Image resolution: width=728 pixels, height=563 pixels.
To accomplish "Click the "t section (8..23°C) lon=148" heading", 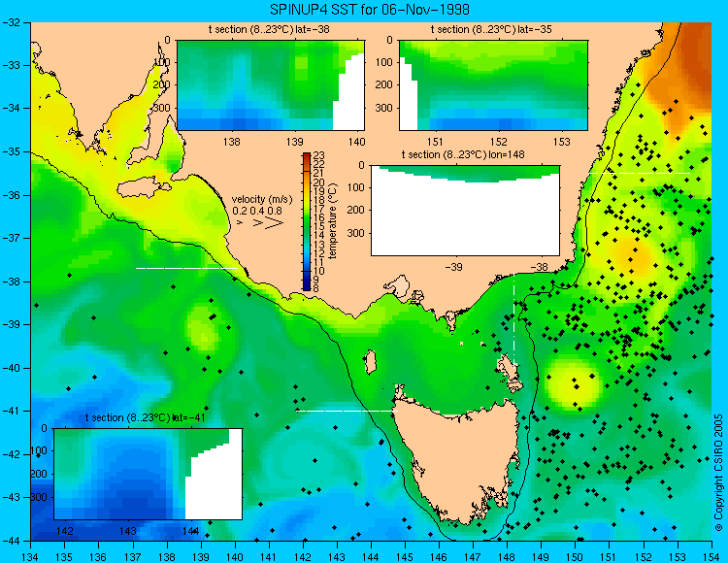I will pos(463,154).
